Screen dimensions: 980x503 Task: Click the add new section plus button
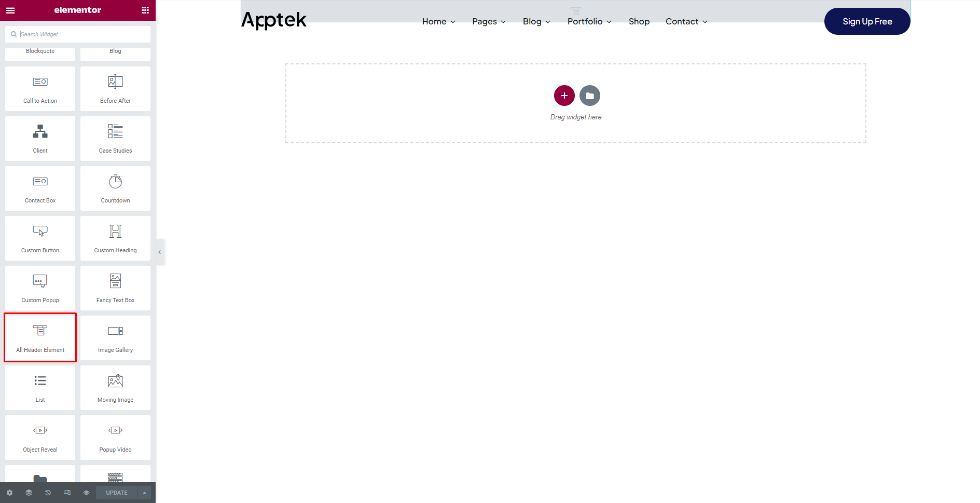click(x=564, y=96)
